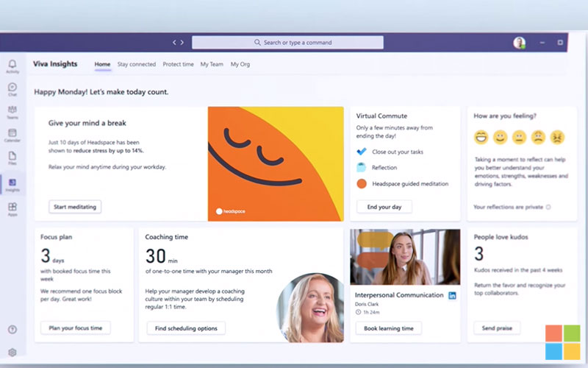The image size is (588, 368).
Task: Click the Headspace orange circle icon
Action: pyautogui.click(x=362, y=183)
